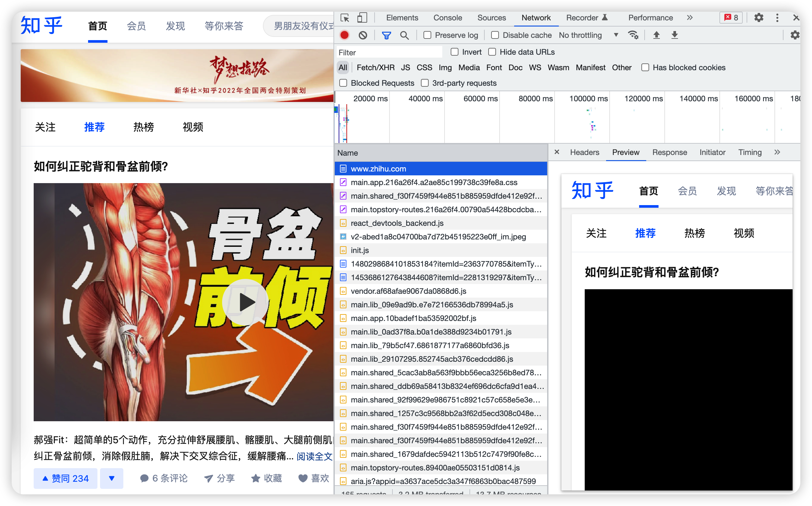Export HAR file with download arrow
Image resolution: width=812 pixels, height=506 pixels.
[674, 35]
